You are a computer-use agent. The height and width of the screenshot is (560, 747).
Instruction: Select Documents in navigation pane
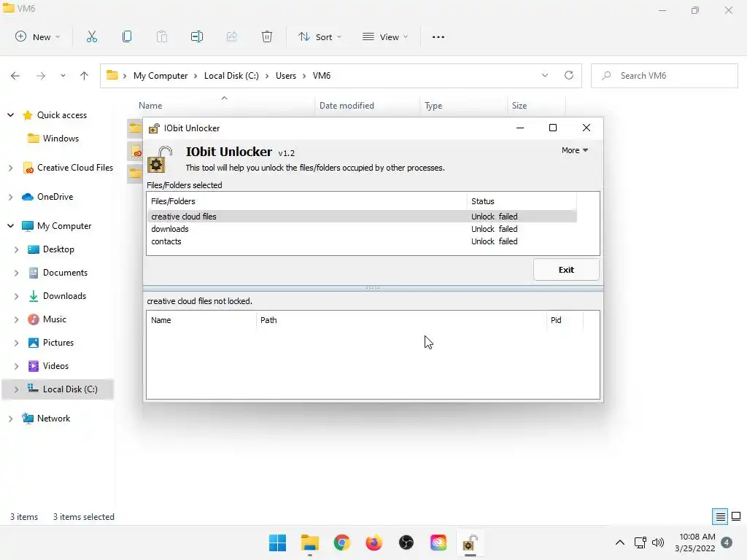[65, 273]
